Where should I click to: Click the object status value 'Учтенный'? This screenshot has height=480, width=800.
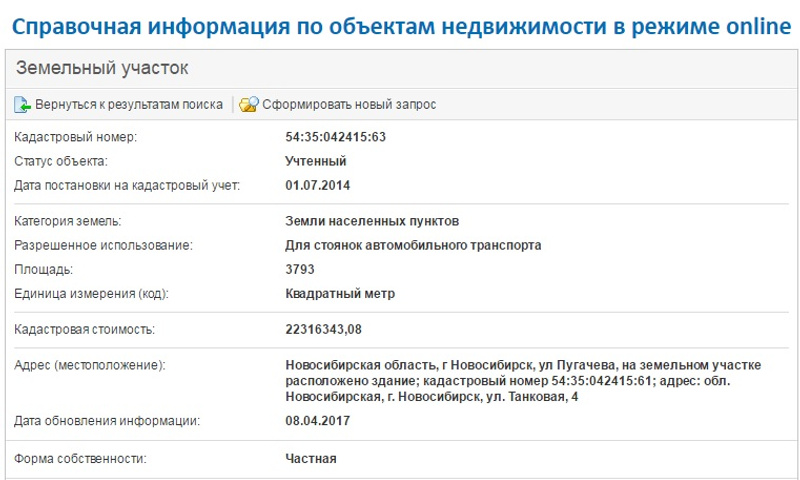tap(316, 161)
